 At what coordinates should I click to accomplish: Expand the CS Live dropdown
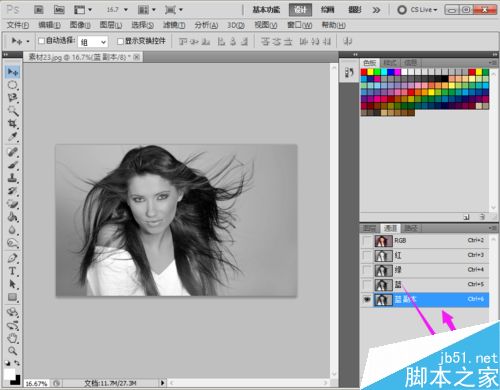[417, 10]
